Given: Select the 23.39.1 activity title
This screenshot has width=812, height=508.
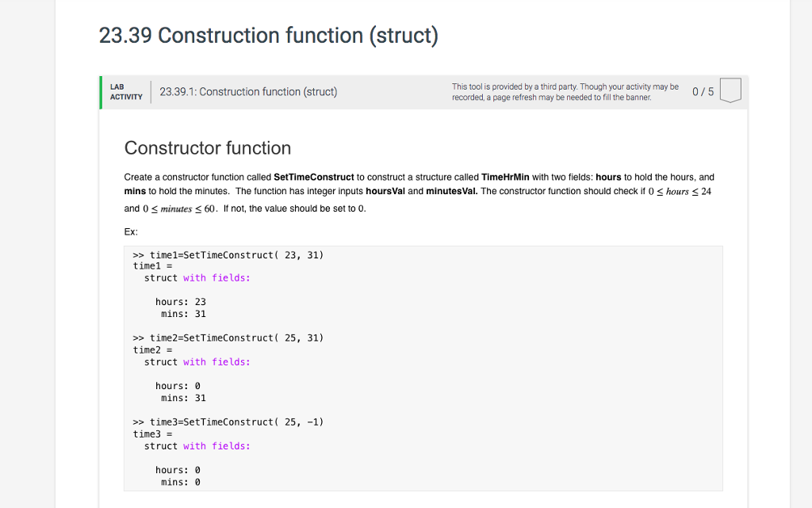Looking at the screenshot, I should point(247,91).
